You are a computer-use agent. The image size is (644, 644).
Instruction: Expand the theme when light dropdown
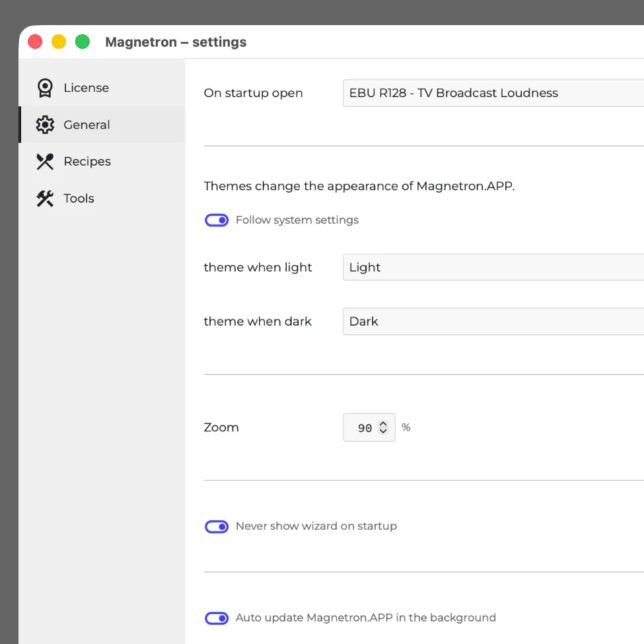pos(492,268)
